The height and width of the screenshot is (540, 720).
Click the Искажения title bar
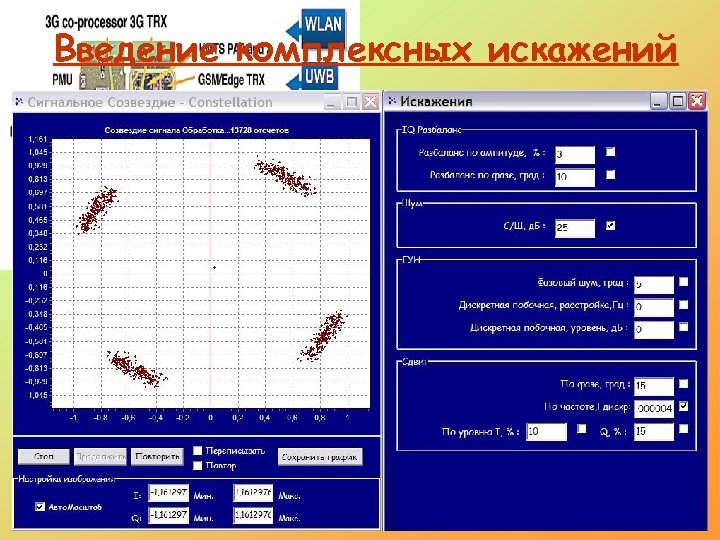pos(546,101)
